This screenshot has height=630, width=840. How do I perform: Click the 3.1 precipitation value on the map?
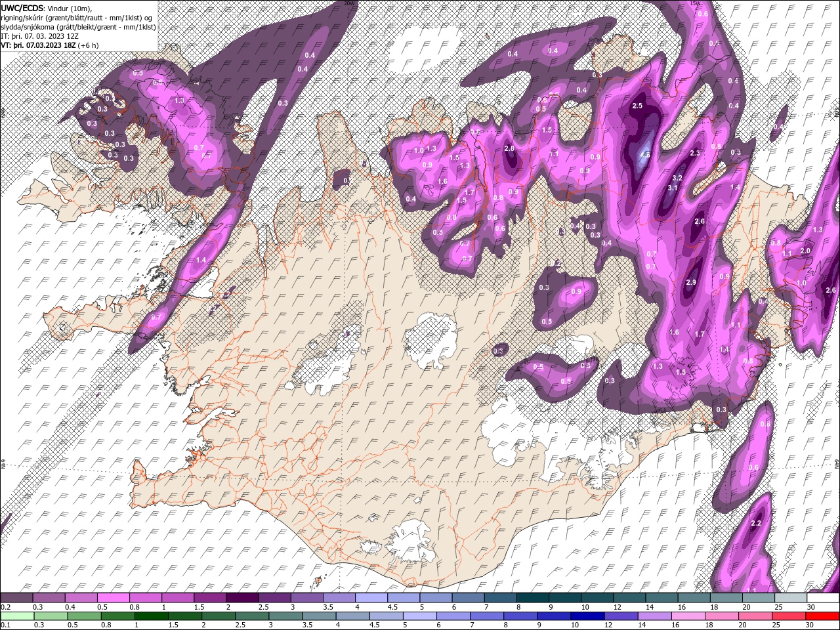click(672, 188)
